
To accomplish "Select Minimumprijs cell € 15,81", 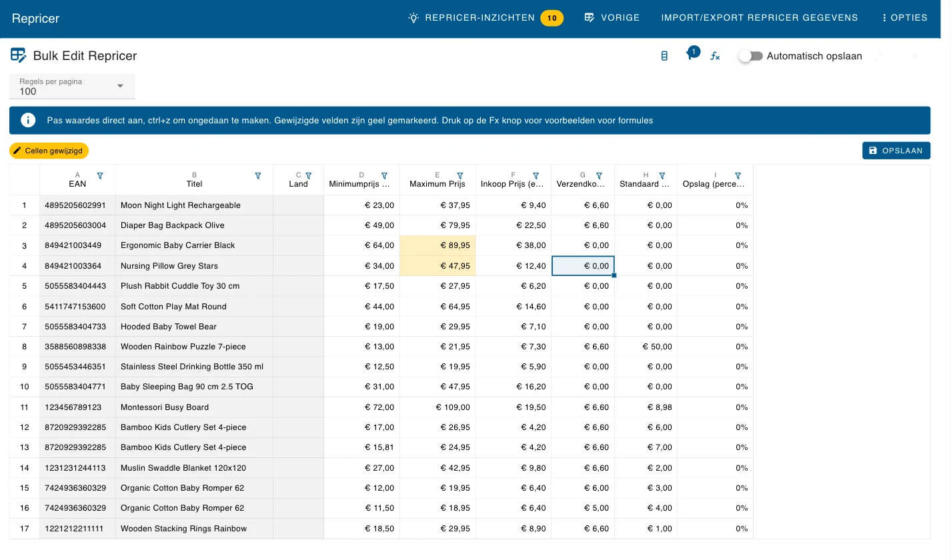I will (361, 447).
